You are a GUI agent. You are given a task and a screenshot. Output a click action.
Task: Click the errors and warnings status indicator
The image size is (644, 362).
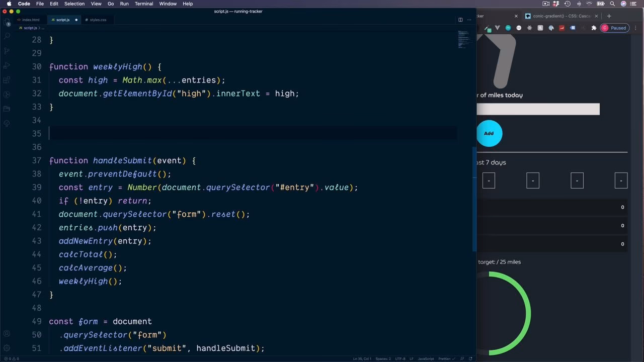[11, 358]
